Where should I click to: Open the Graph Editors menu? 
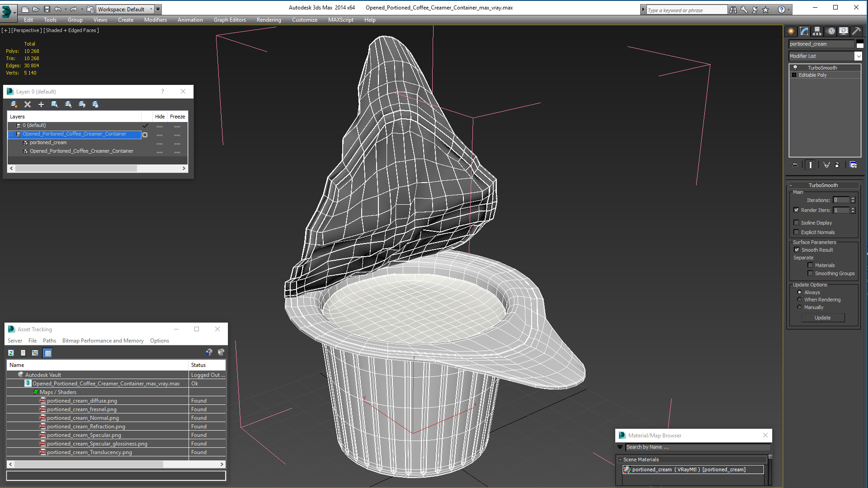click(230, 20)
